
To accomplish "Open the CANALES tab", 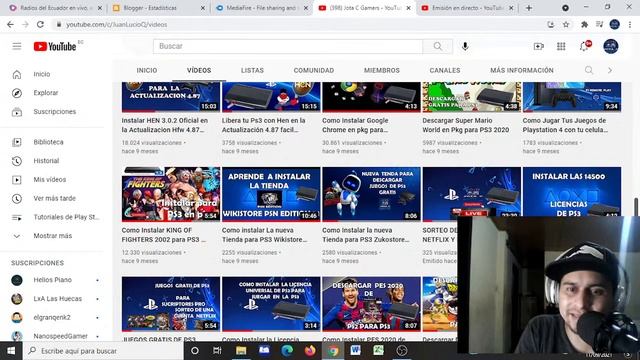I will click(x=445, y=70).
